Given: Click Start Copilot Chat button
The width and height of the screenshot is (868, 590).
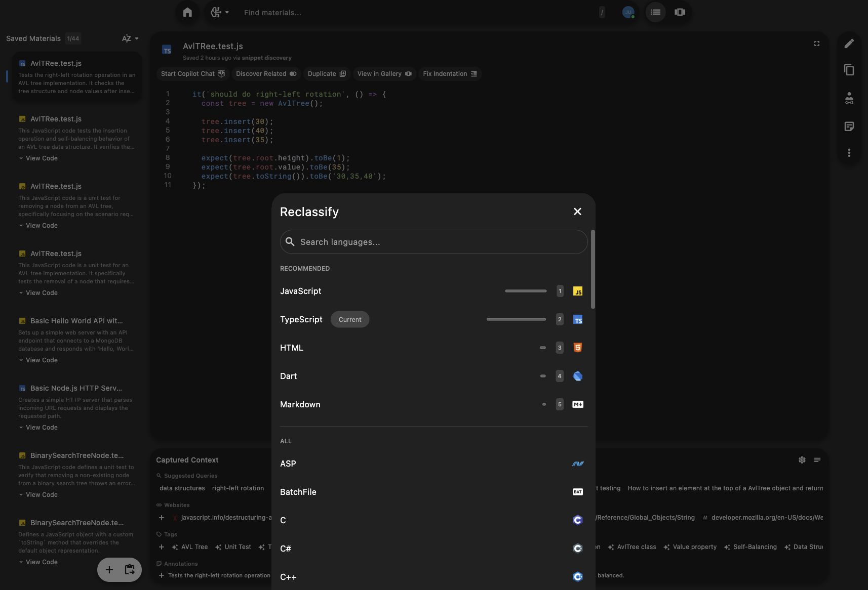Looking at the screenshot, I should click(x=192, y=74).
